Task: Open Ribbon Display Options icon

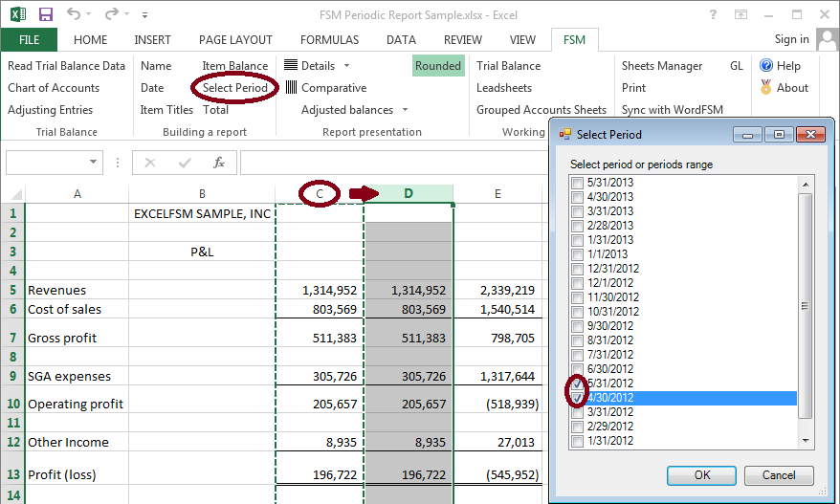Action: pyautogui.click(x=741, y=14)
